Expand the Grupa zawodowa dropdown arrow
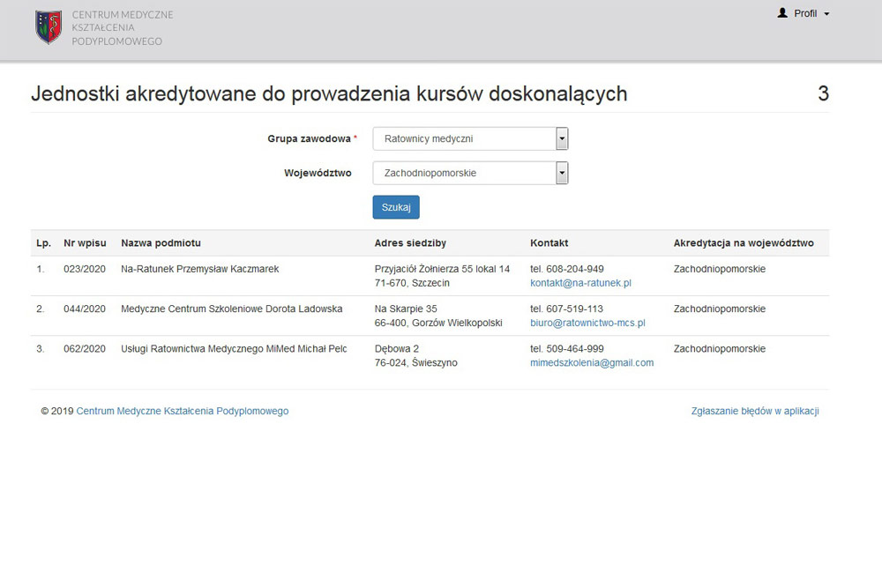882x588 pixels. click(562, 138)
